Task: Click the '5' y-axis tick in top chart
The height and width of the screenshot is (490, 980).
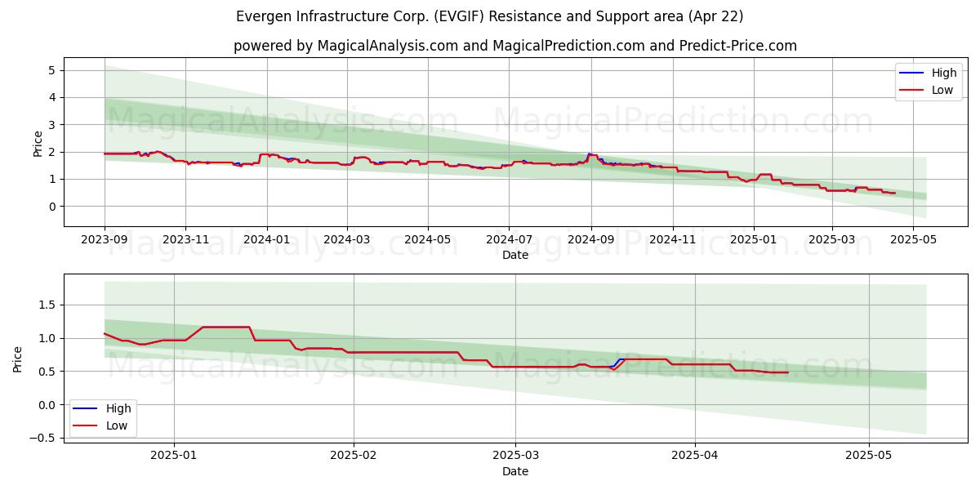Action: [x=51, y=70]
